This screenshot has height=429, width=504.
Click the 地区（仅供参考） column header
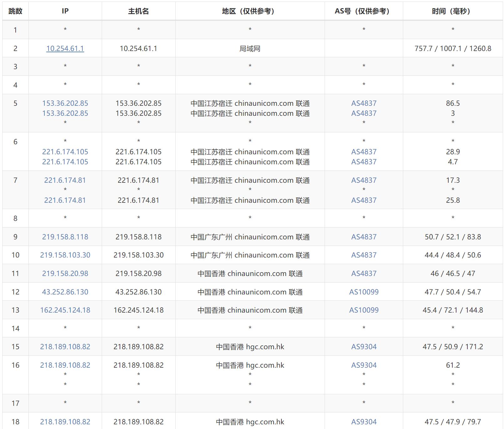click(250, 11)
